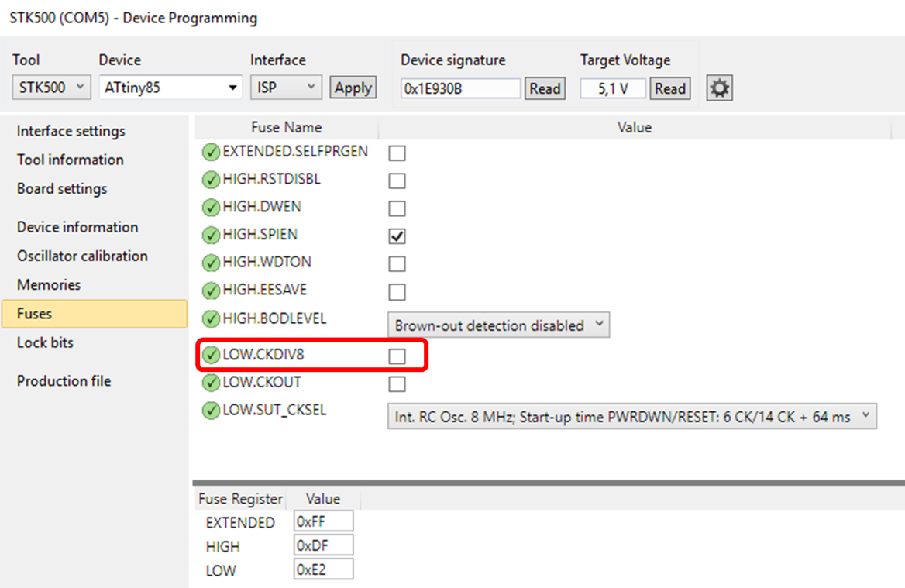Click the device signature field 0x1E930B

(x=460, y=88)
